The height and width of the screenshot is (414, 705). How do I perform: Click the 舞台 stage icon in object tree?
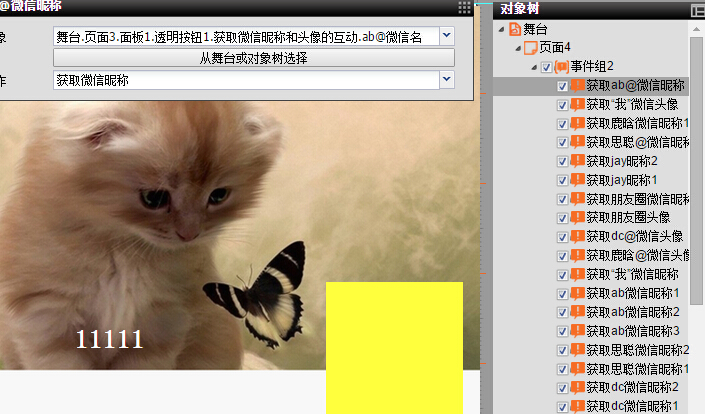(x=515, y=29)
